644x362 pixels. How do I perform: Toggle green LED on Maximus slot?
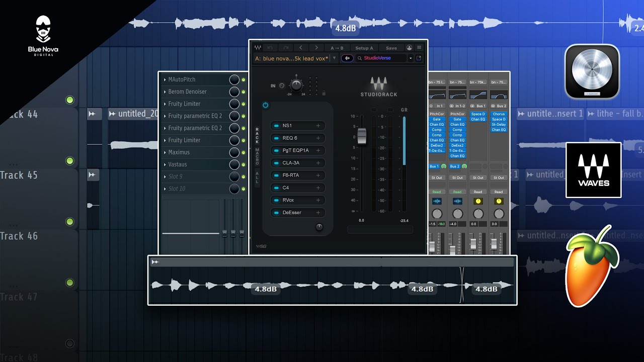(244, 152)
